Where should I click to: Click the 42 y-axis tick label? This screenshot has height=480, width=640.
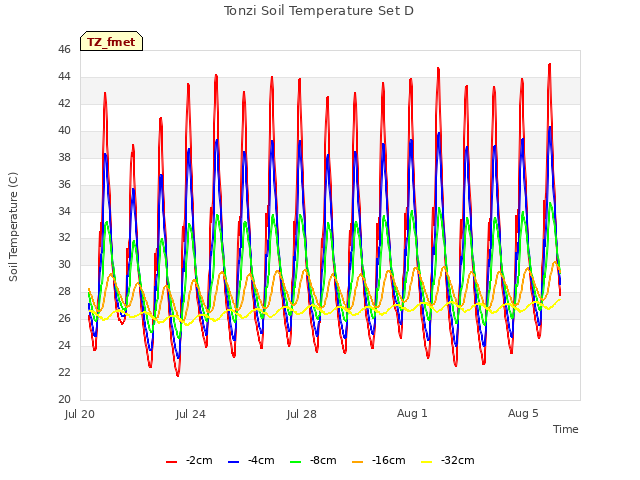(64, 103)
